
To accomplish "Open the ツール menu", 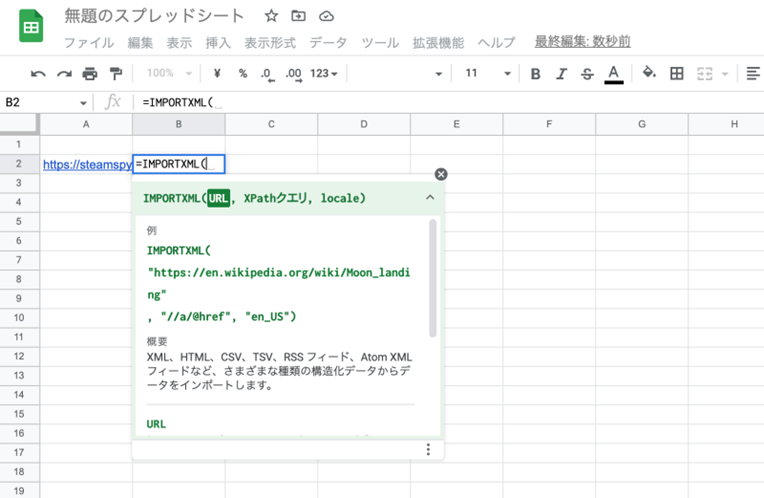I will click(380, 43).
